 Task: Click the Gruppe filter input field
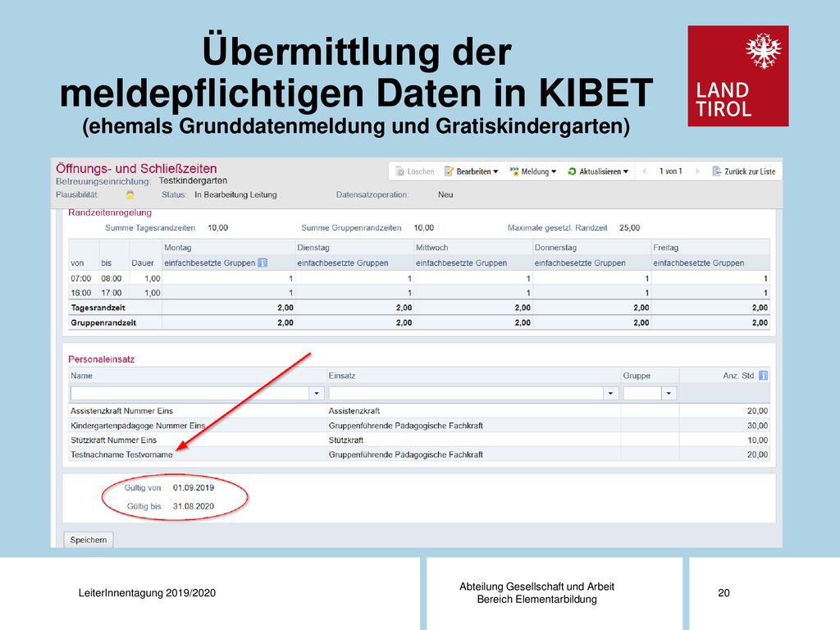point(641,393)
